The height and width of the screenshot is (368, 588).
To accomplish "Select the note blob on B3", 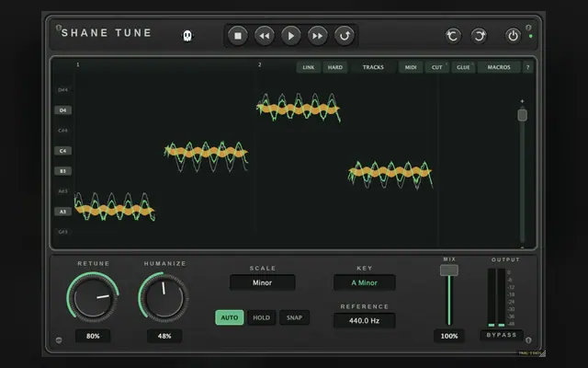I will [390, 172].
